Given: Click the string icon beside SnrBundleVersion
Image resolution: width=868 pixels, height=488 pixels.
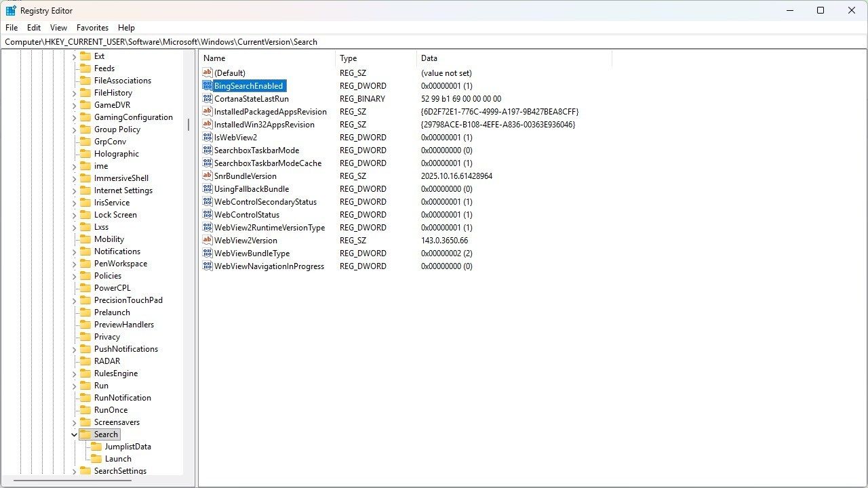Looking at the screenshot, I should 208,176.
